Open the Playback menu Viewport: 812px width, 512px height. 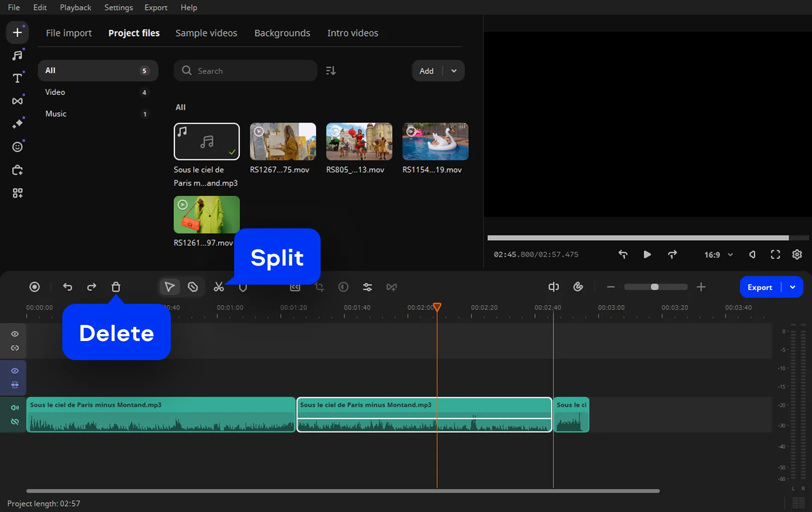75,8
